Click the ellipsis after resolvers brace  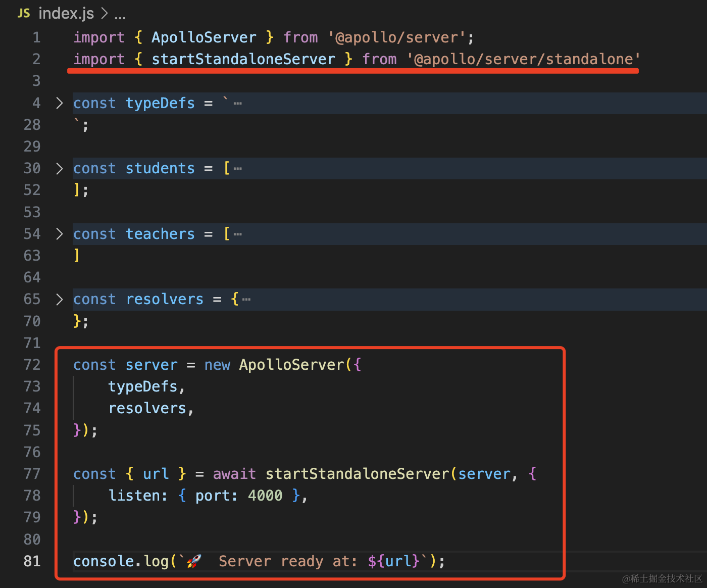[246, 300]
